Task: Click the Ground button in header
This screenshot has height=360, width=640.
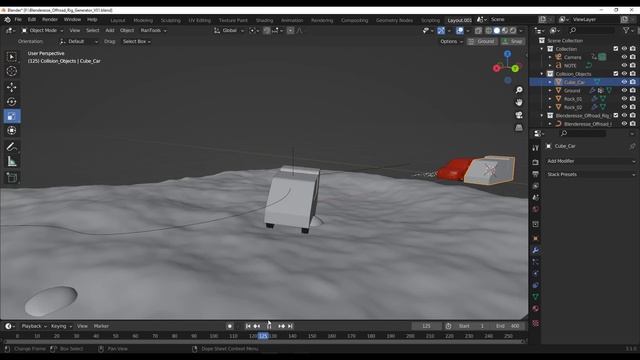Action: coord(482,41)
